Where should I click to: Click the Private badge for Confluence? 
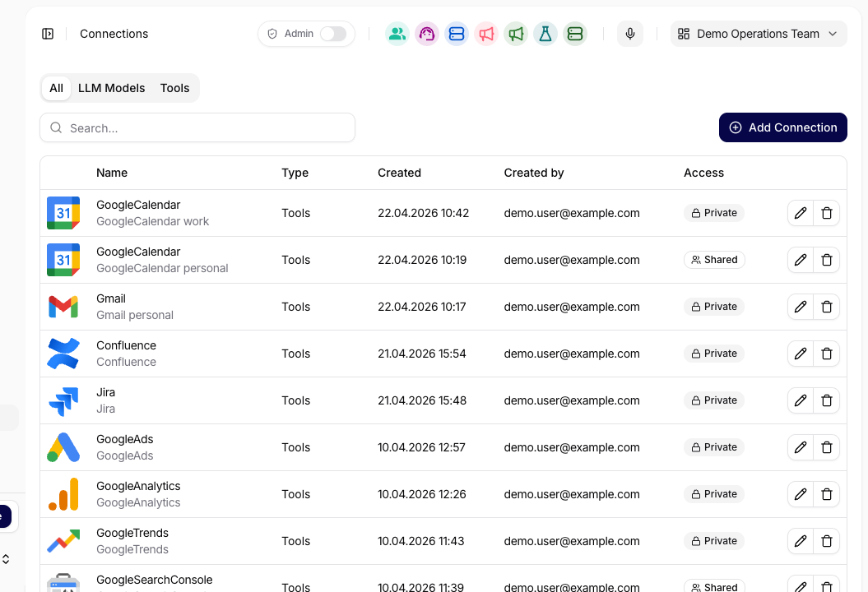[714, 354]
